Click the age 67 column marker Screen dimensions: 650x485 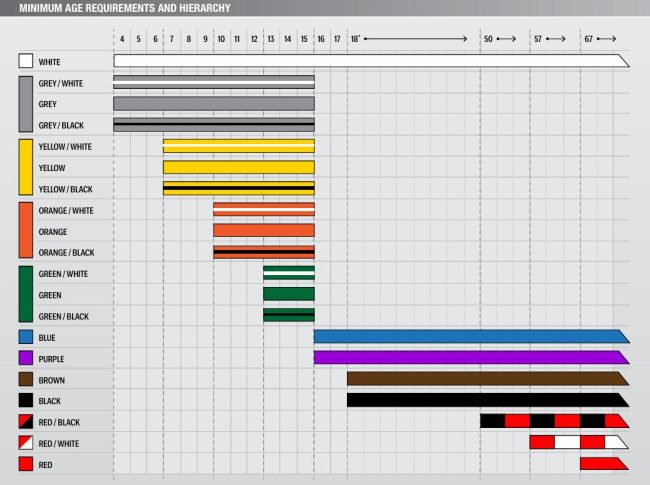[589, 38]
